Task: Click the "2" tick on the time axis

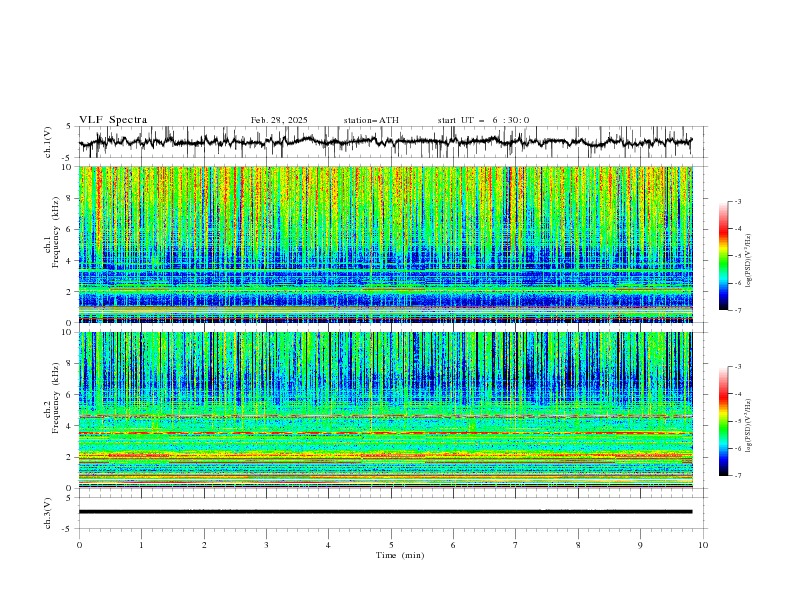Action: tap(204, 545)
